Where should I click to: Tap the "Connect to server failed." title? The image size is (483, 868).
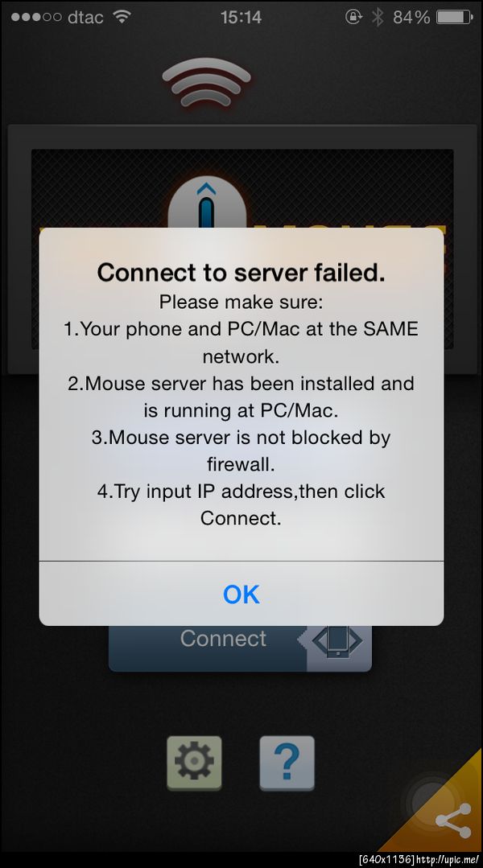[x=241, y=273]
